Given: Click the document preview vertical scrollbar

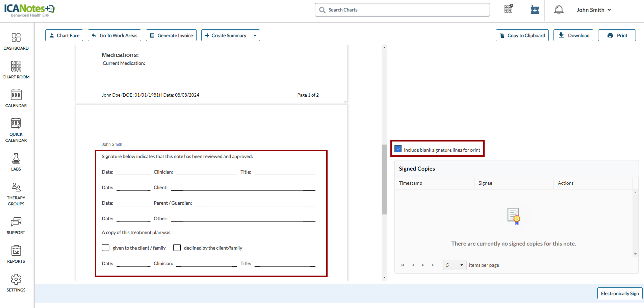Looking at the screenshot, I should tap(384, 179).
